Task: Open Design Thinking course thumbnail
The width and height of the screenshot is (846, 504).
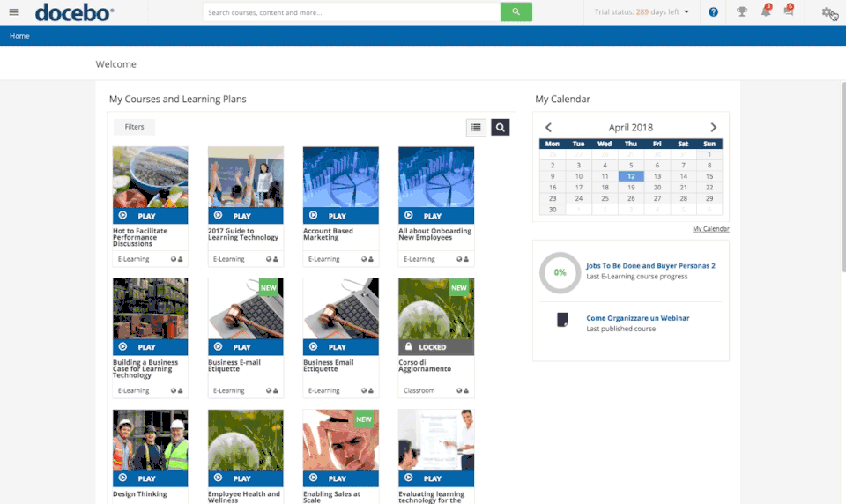Action: click(150, 440)
